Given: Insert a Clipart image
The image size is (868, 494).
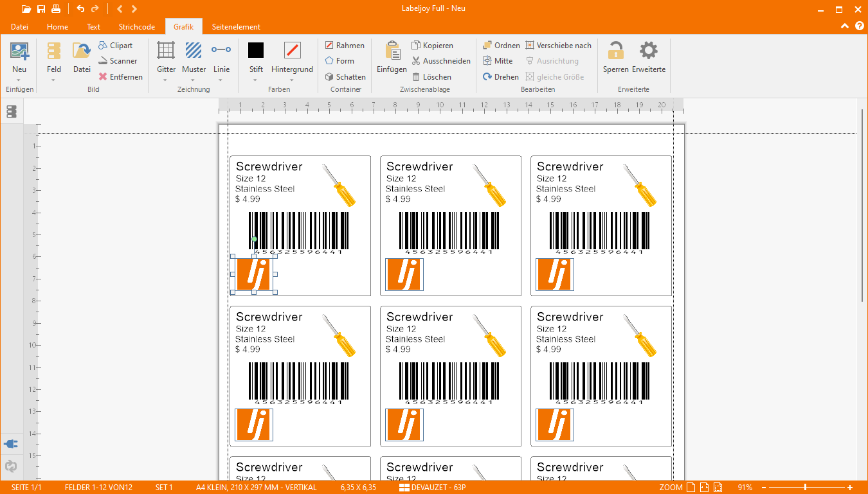Looking at the screenshot, I should [x=116, y=46].
